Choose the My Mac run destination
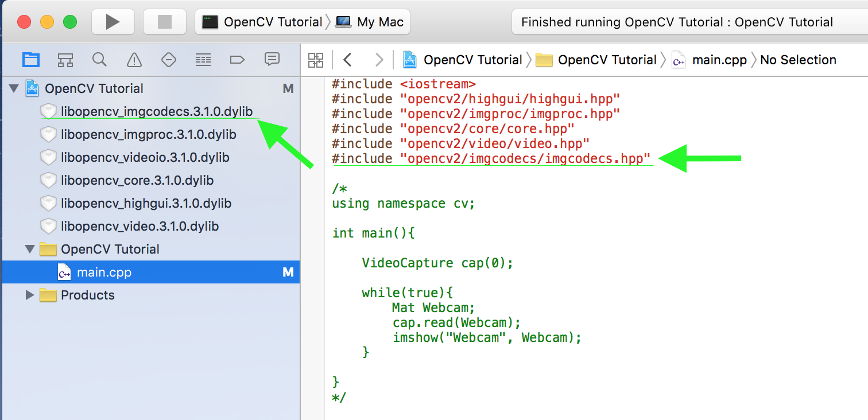 click(370, 22)
